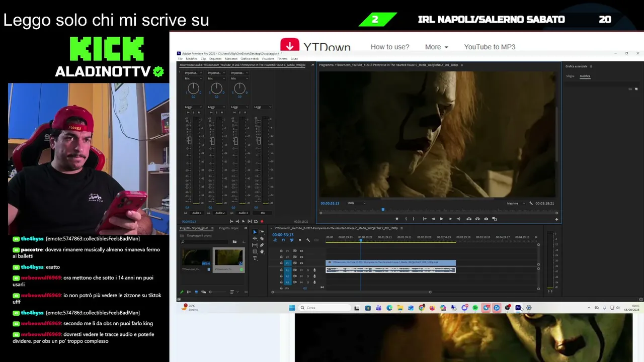Image resolution: width=644 pixels, height=362 pixels.
Task: Choose the Ripple Edit tool
Action: [x=255, y=238]
